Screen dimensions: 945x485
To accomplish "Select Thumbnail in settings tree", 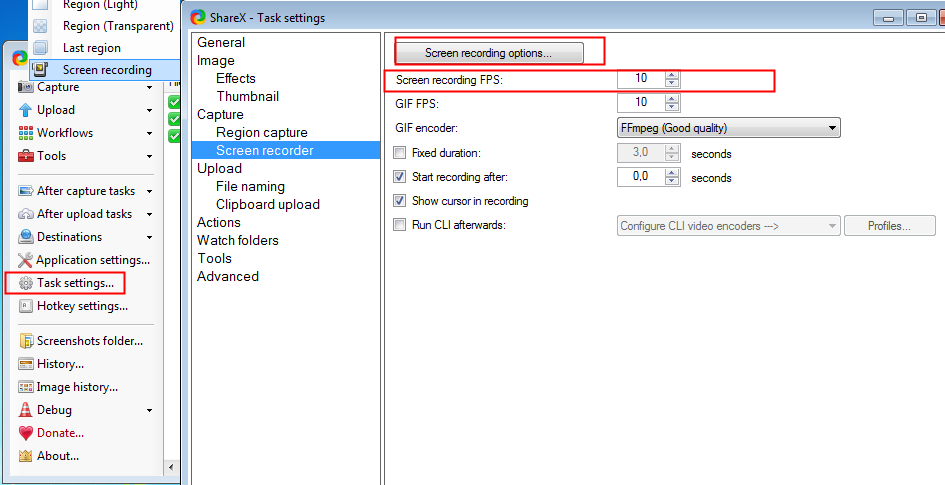I will [248, 96].
